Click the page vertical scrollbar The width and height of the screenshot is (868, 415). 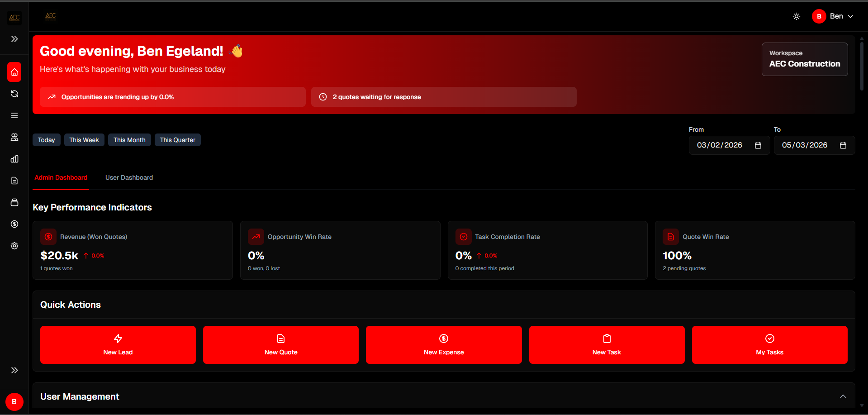coord(862,67)
